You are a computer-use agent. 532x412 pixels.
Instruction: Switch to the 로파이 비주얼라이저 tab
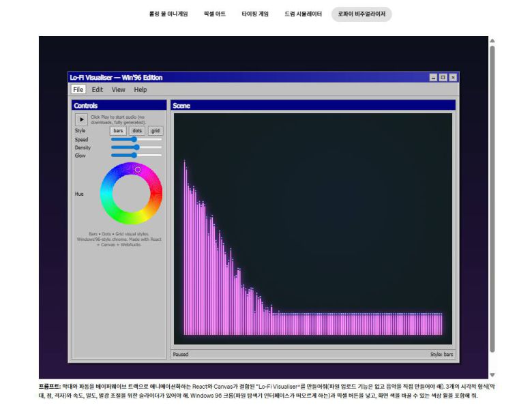click(361, 14)
